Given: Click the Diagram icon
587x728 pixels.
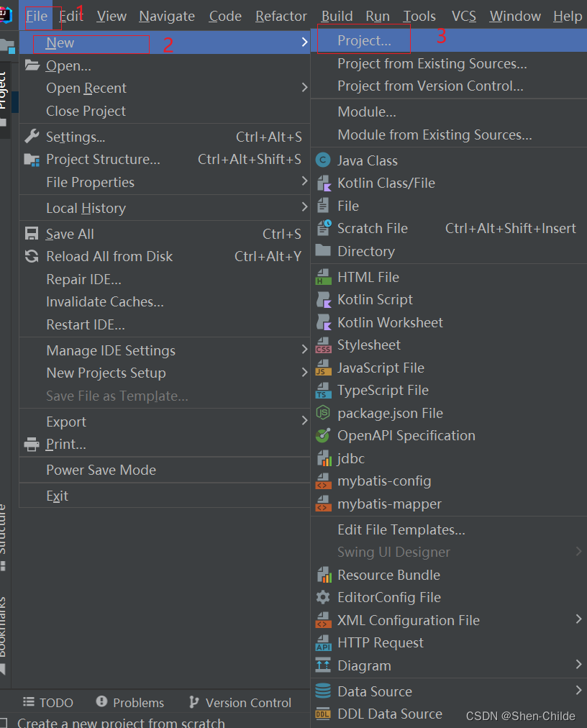Looking at the screenshot, I should pyautogui.click(x=323, y=665).
